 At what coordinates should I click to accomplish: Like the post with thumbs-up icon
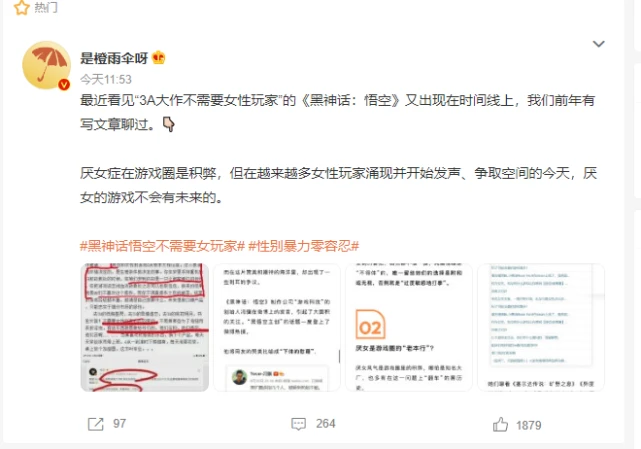point(500,424)
